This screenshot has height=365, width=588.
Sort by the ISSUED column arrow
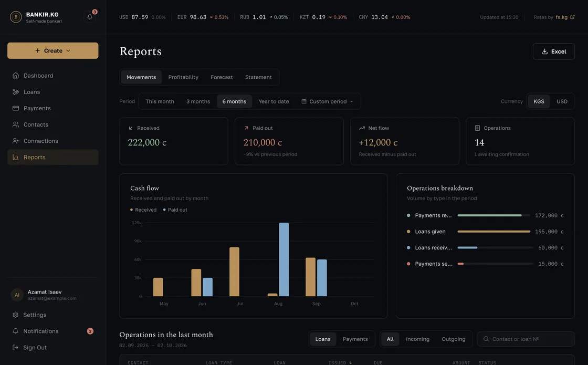(351, 363)
